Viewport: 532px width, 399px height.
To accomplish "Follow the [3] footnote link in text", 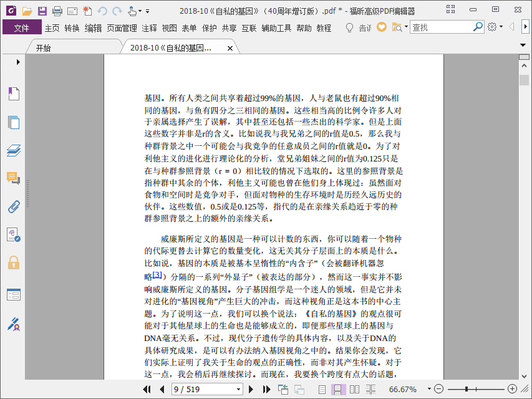I will click(157, 275).
